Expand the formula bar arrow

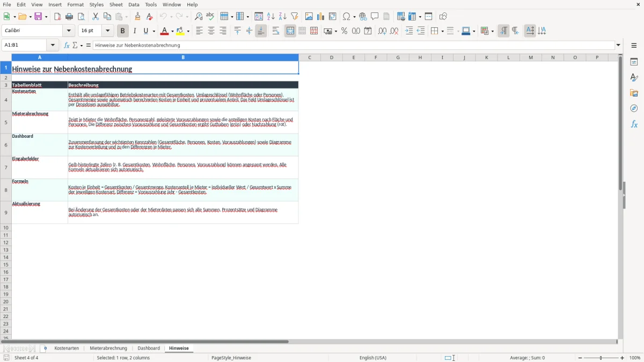(618, 46)
